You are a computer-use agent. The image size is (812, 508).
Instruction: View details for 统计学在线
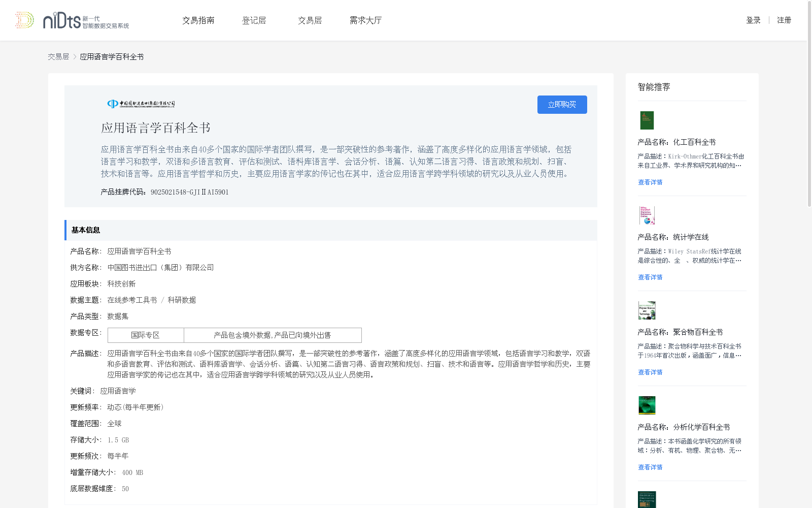click(x=650, y=277)
